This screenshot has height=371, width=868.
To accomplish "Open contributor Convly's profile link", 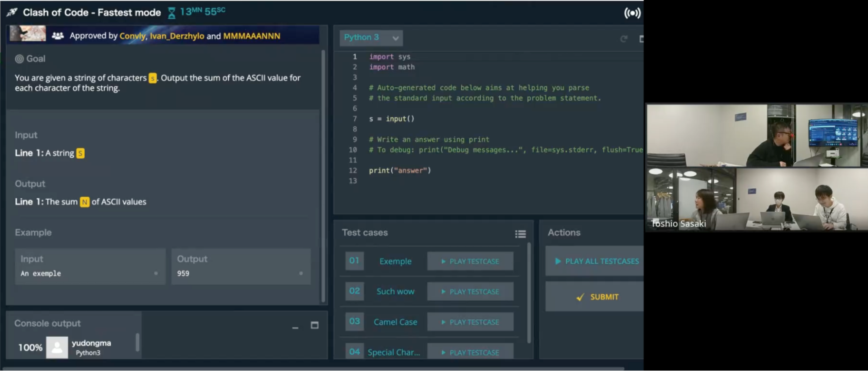I will pos(132,36).
